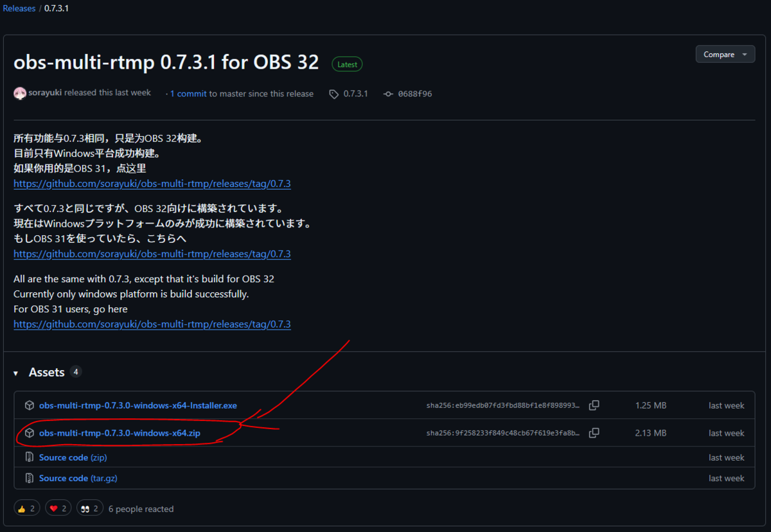Toggle the heart reaction
Image resolution: width=771 pixels, height=532 pixels.
(x=58, y=509)
